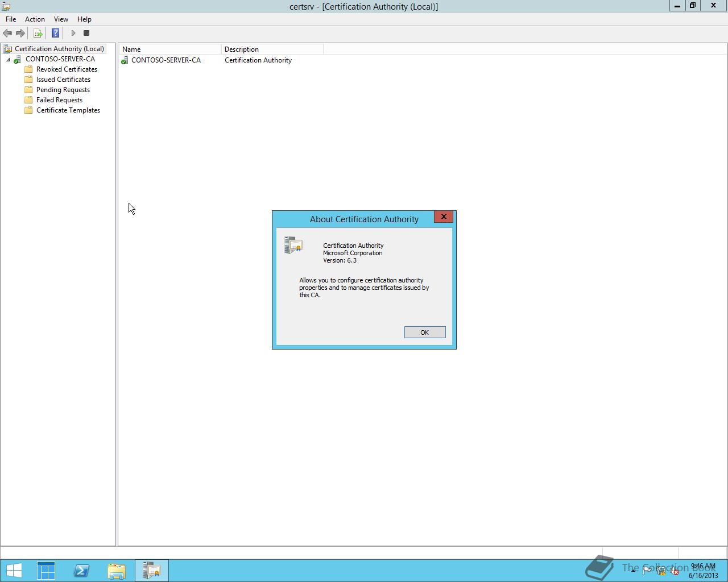Screen dimensions: 728x582
Task: Click the Certification Authority description cell
Action: click(258, 60)
